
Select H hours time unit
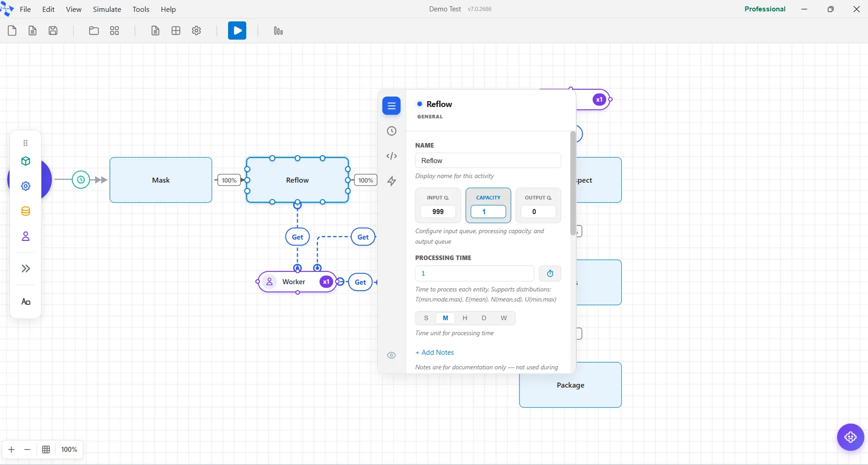pyautogui.click(x=465, y=318)
